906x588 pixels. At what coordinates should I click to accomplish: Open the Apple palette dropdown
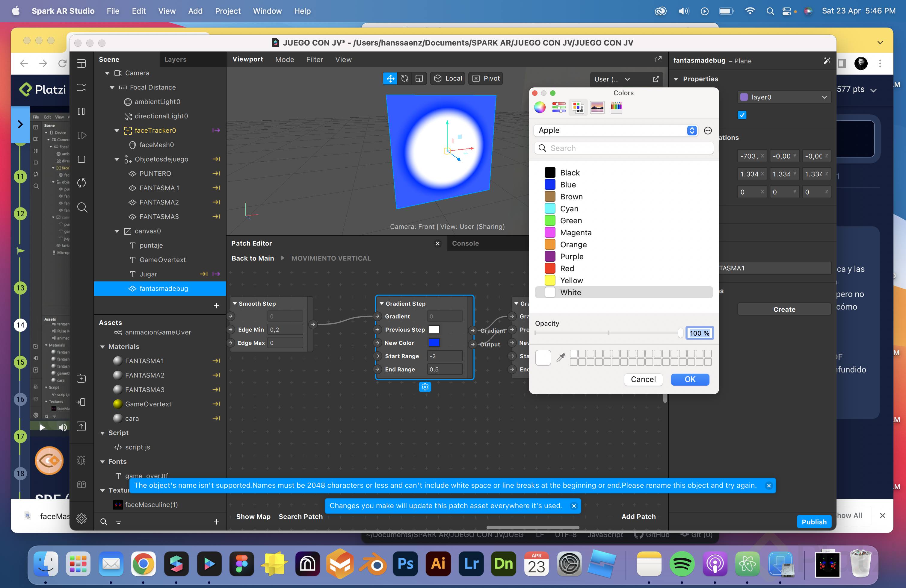616,131
